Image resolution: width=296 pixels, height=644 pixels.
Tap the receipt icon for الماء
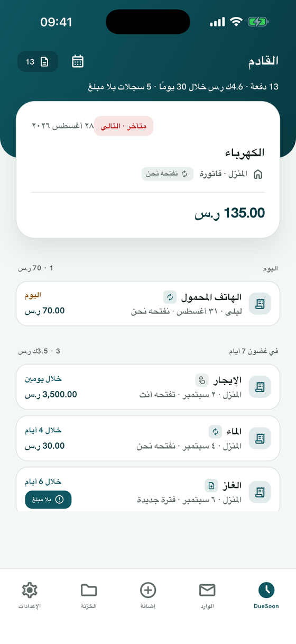260,438
